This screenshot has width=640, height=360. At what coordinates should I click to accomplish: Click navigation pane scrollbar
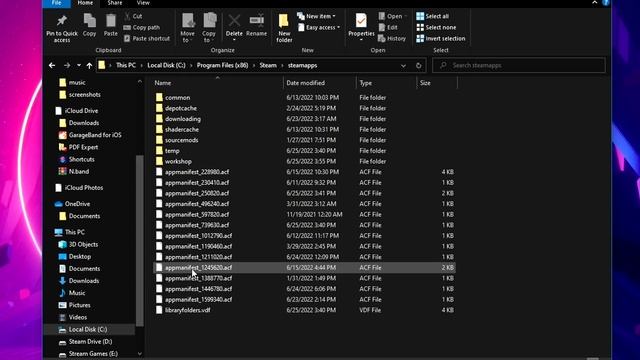tap(140, 241)
